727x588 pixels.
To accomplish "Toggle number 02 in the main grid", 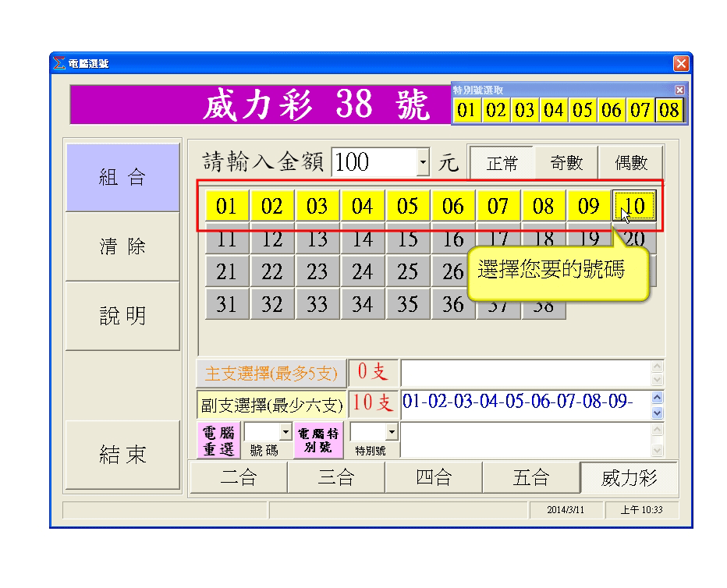I will (271, 206).
